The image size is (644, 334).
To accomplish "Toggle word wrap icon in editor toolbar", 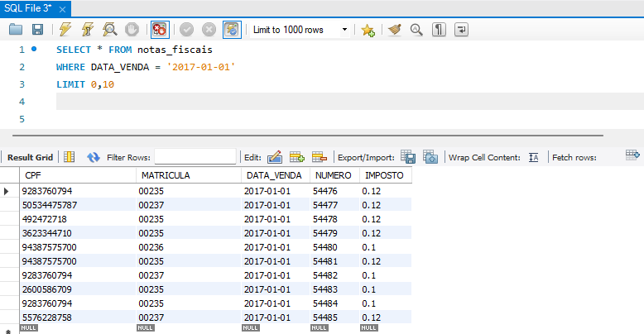I will coord(461,30).
